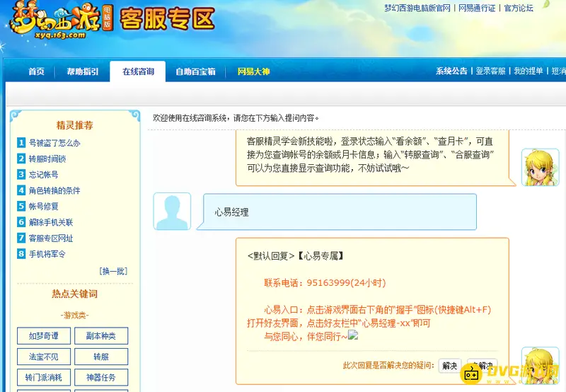566x392 pixels.
Task: Open 梦幻西游电脑版官网 link
Action: (x=417, y=8)
